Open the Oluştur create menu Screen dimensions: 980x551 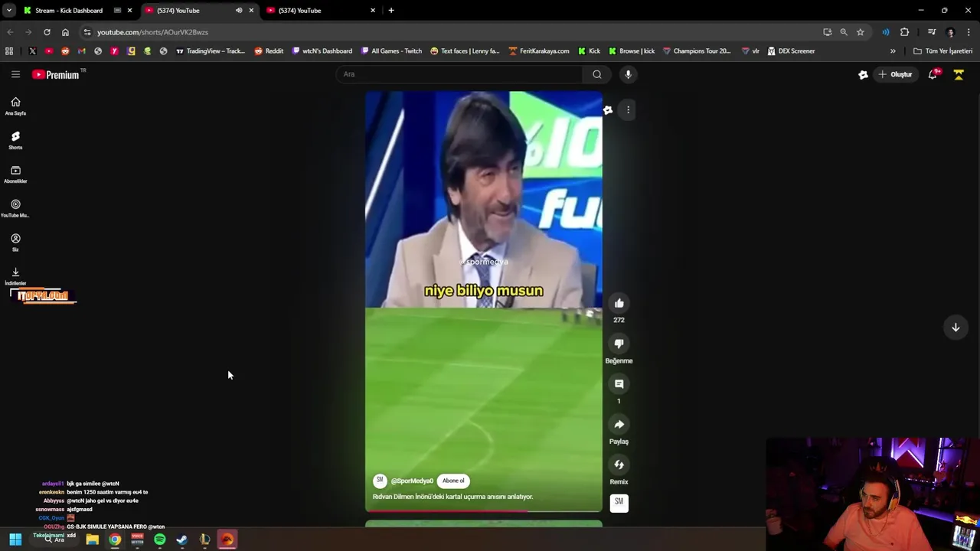coord(895,74)
